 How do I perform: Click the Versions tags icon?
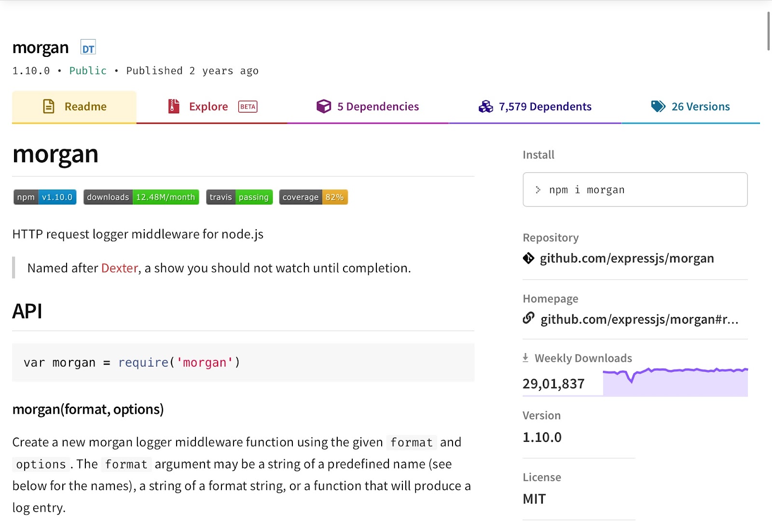point(658,106)
